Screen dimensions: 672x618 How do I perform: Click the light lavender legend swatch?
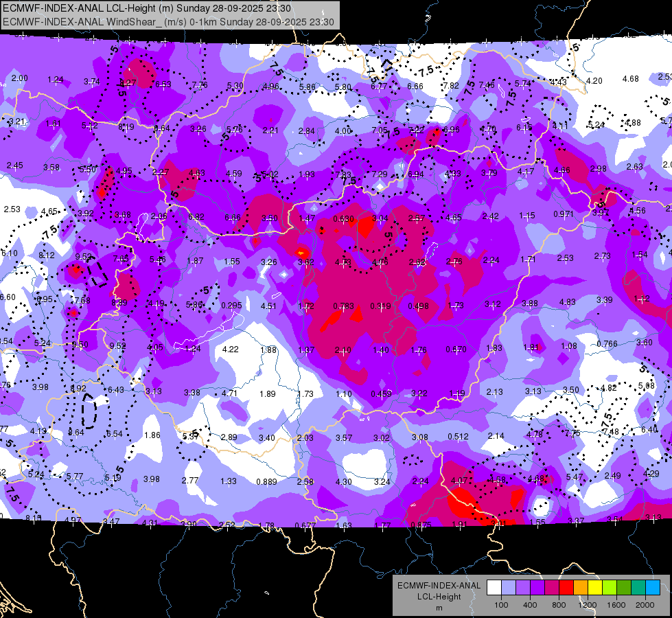pyautogui.click(x=509, y=588)
